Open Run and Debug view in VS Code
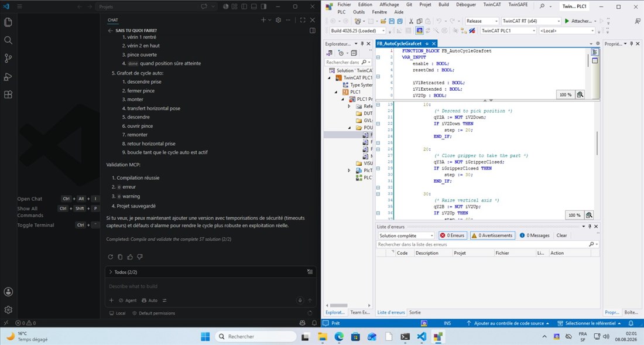The height and width of the screenshot is (345, 644). 8,76
